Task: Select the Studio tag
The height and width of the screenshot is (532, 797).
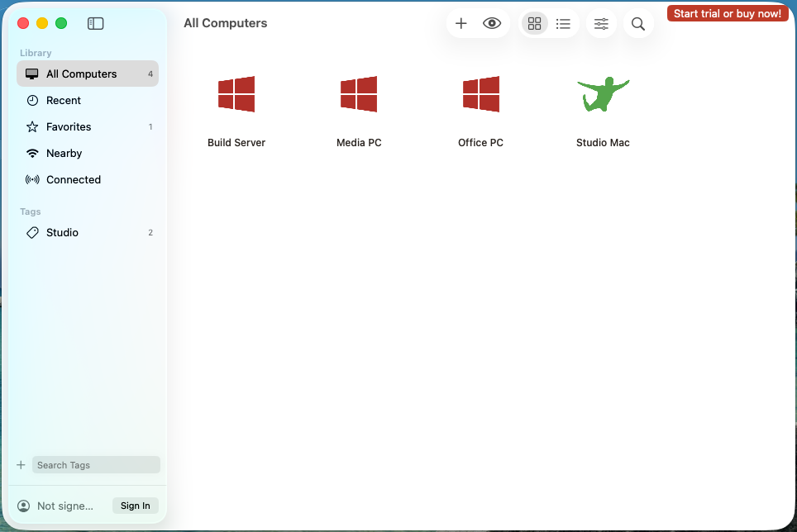Action: (88, 232)
